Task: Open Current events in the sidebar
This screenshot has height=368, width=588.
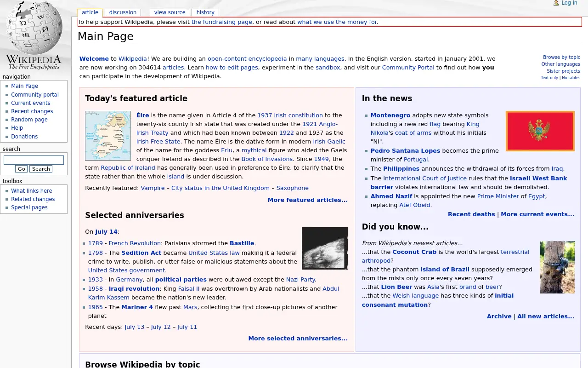Action: [x=31, y=103]
